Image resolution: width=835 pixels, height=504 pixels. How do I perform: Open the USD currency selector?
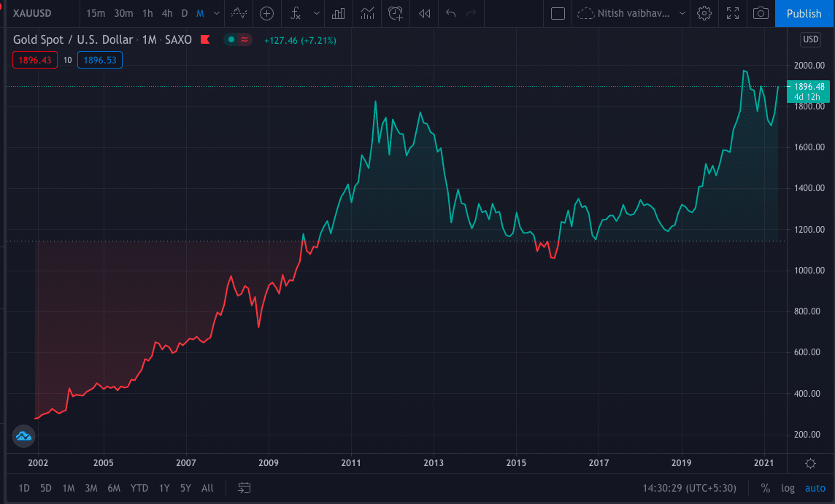coord(810,39)
